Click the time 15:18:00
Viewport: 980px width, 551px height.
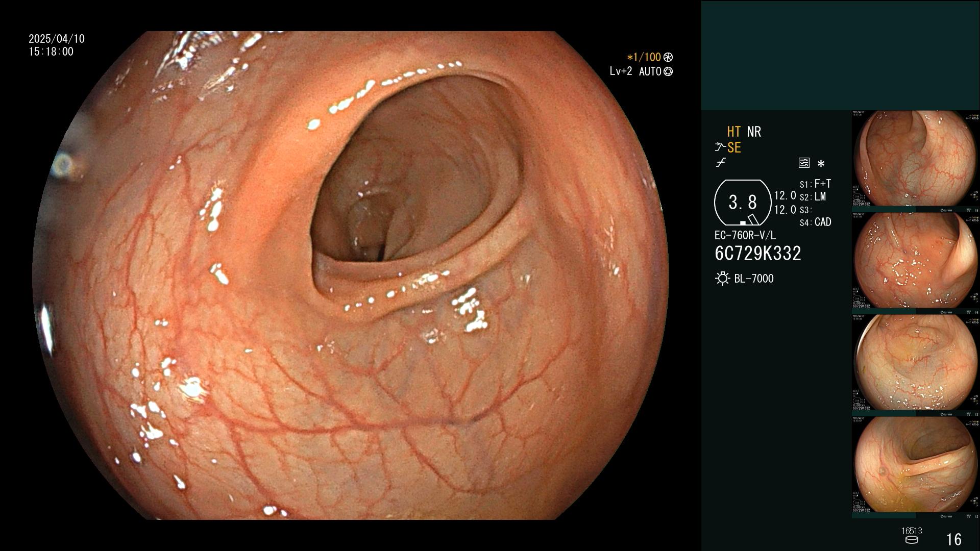pyautogui.click(x=51, y=52)
